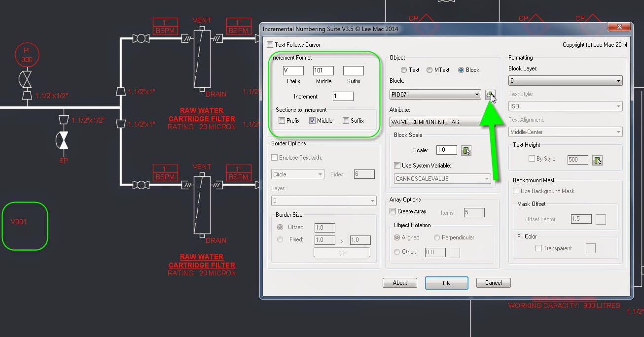
Task: Select the V001 tag in the drawing
Action: pyautogui.click(x=19, y=222)
